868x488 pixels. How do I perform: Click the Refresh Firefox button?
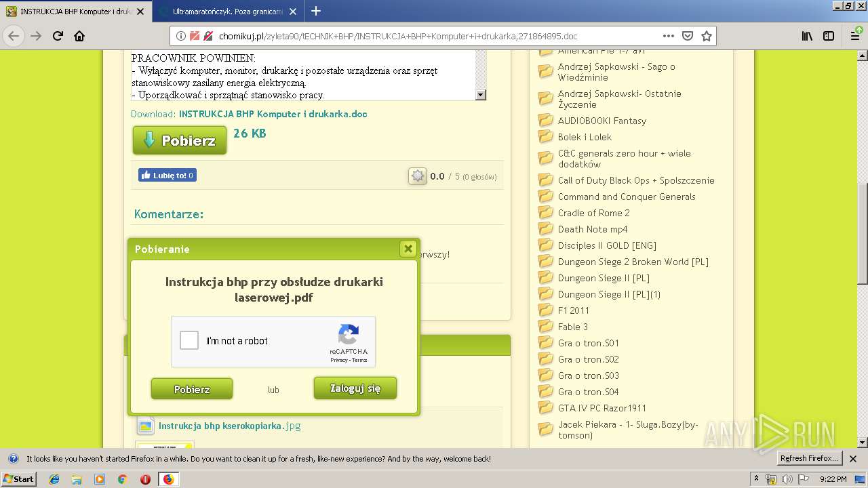[809, 458]
